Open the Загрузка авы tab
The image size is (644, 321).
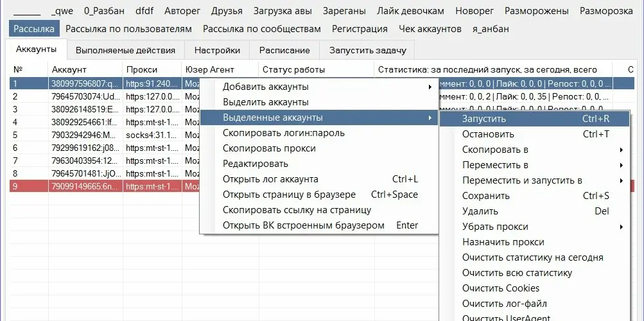pos(283,11)
